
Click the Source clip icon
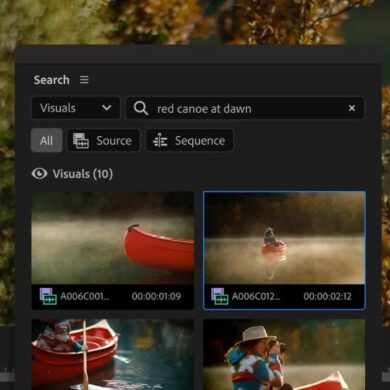pos(81,141)
